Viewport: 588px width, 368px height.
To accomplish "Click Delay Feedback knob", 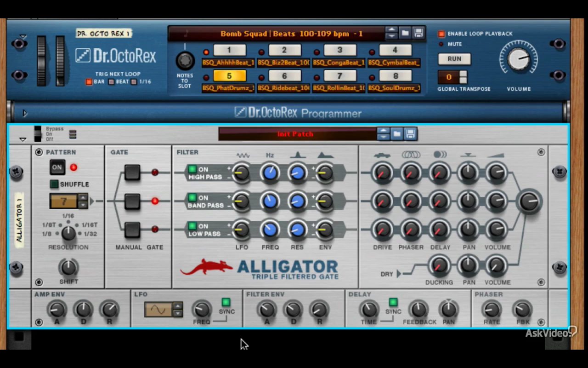I will [x=418, y=309].
